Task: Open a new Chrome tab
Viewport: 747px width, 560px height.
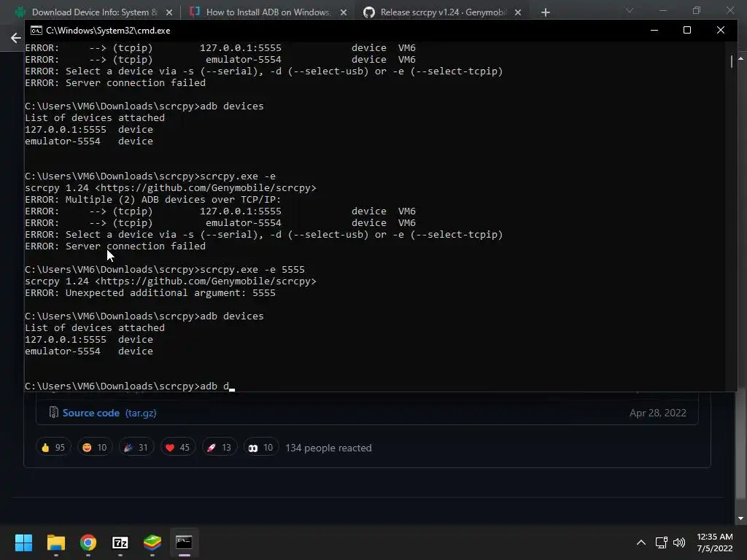Action: point(546,12)
